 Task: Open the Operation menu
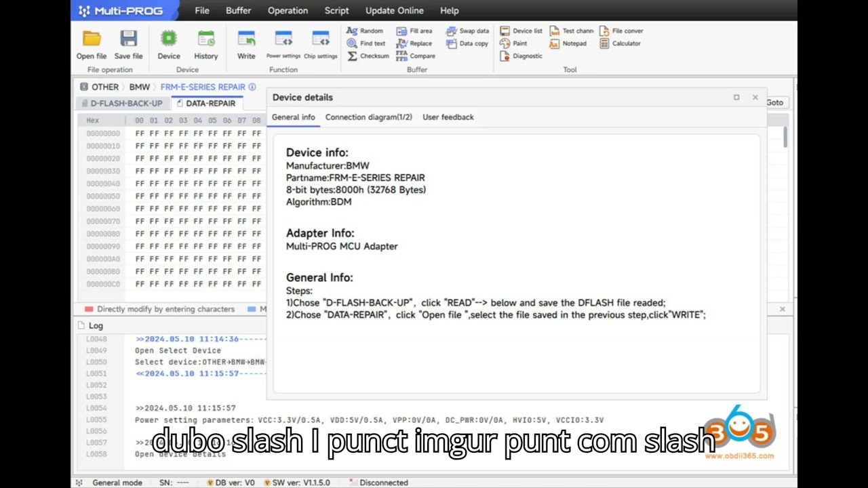click(x=288, y=10)
